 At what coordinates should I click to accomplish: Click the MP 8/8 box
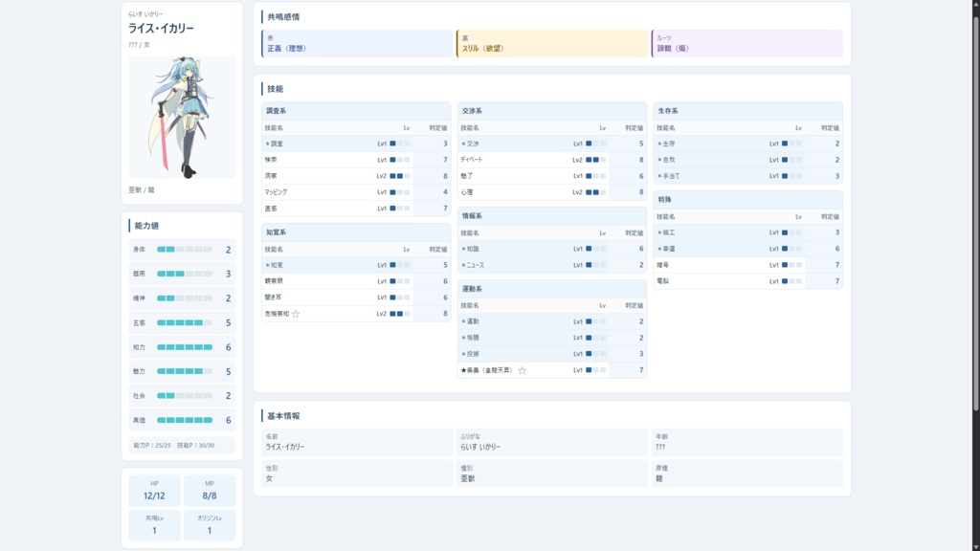(210, 491)
